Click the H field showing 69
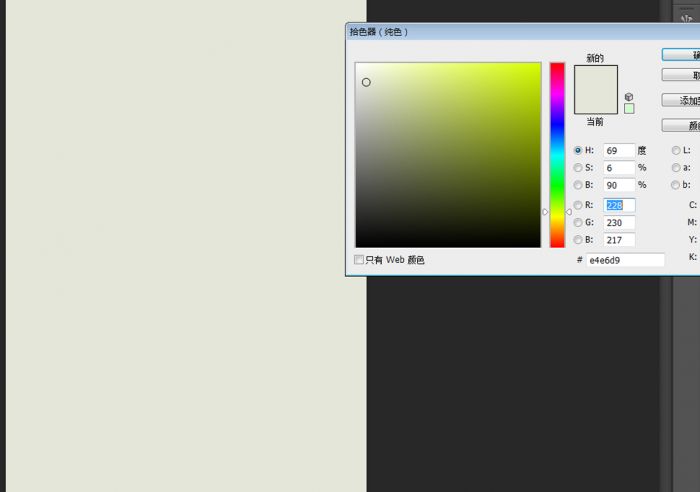 (619, 150)
